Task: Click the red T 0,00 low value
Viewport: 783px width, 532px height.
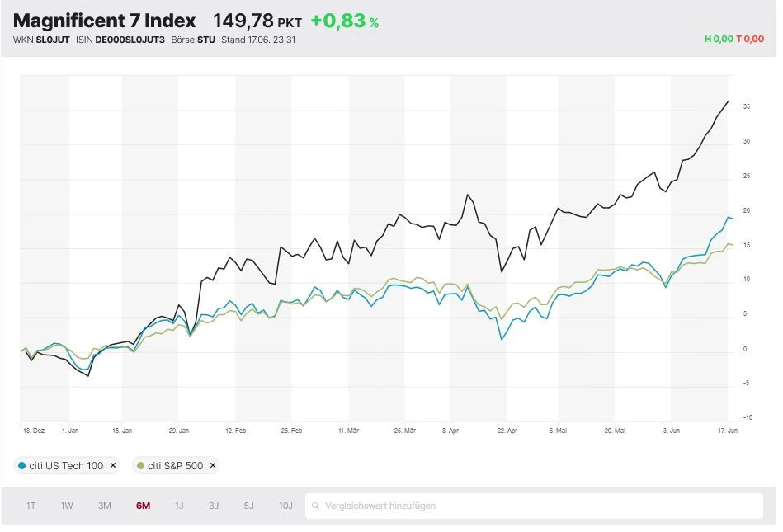Action: click(x=750, y=39)
